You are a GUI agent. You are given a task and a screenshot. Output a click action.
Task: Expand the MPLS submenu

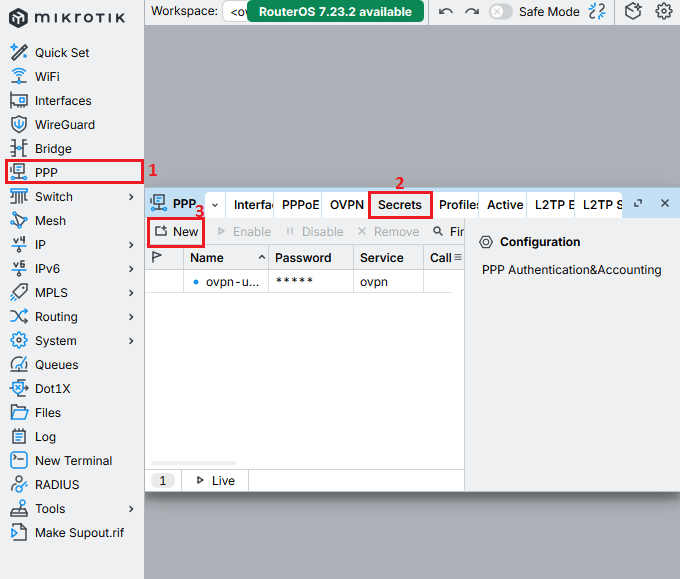tap(131, 293)
